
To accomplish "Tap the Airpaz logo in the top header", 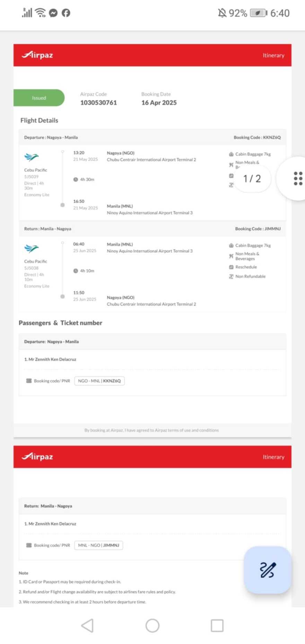I will [x=37, y=55].
